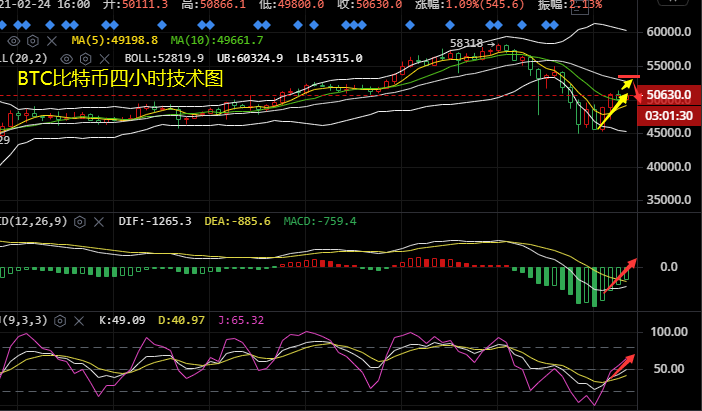
Task: Click the 60000.0 price axis label
Action: click(x=668, y=32)
